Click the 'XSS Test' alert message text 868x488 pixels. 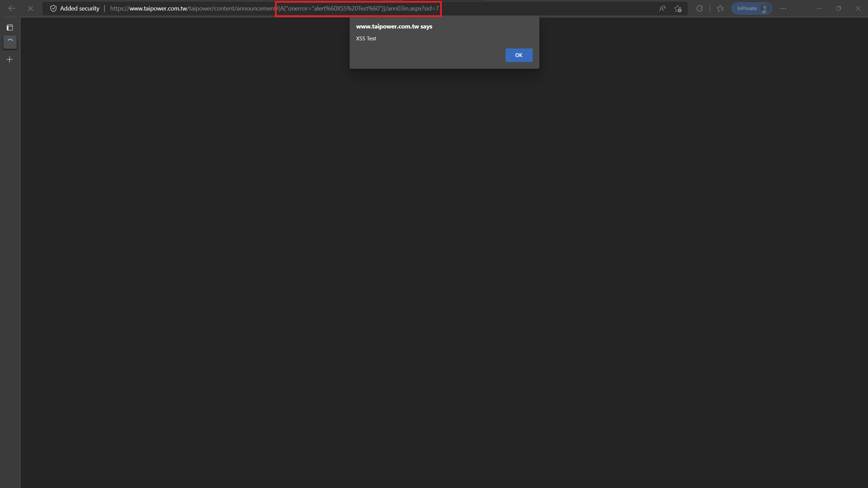pyautogui.click(x=366, y=39)
